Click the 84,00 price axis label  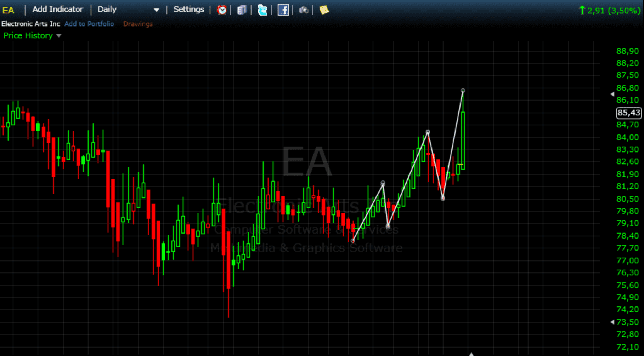pyautogui.click(x=627, y=137)
